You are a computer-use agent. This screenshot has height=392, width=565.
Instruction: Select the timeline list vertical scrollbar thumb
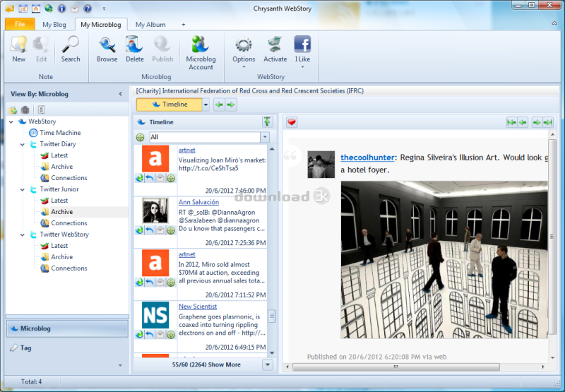pyautogui.click(x=272, y=316)
